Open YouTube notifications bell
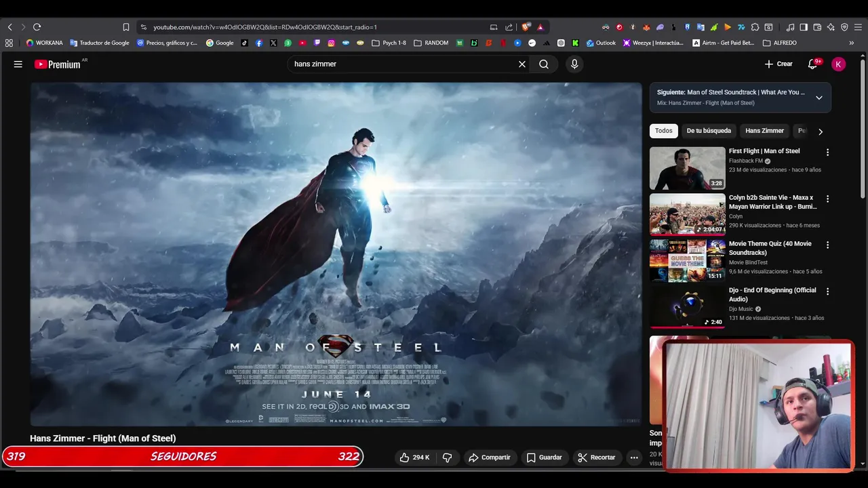The height and width of the screenshot is (488, 868). pyautogui.click(x=812, y=64)
